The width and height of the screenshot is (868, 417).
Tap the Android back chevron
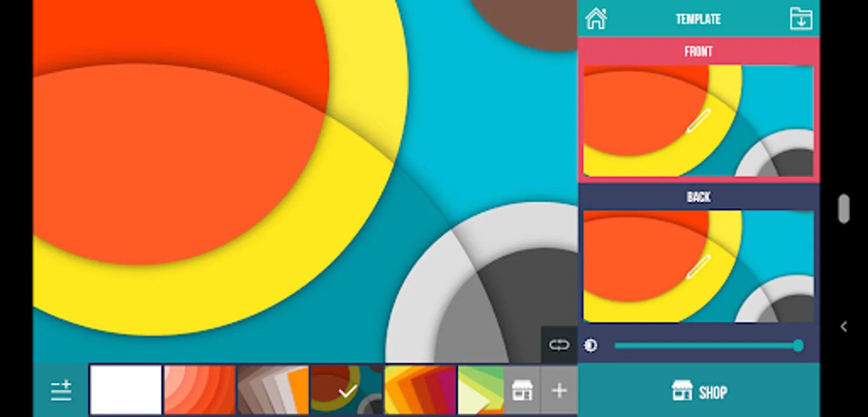[x=844, y=327]
